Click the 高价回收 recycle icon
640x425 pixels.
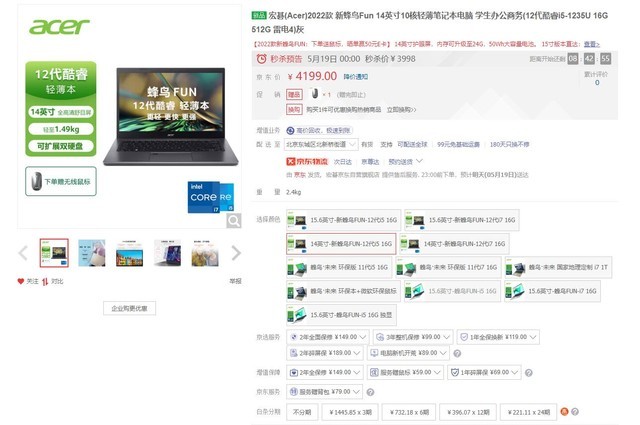tap(290, 130)
